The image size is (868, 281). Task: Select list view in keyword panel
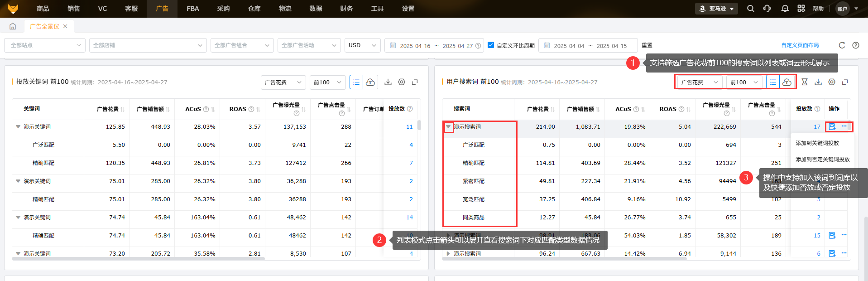(x=356, y=82)
